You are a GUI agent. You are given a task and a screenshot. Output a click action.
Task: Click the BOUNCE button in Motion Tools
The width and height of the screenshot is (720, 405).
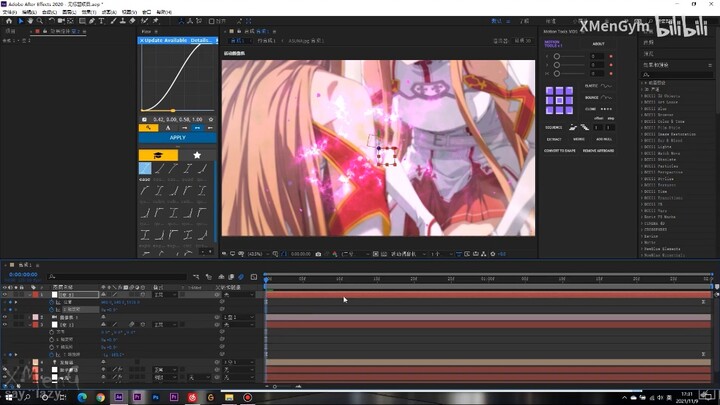[598, 97]
